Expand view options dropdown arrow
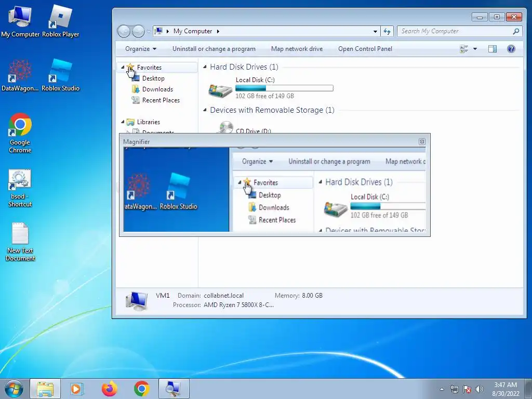Image resolution: width=532 pixels, height=399 pixels. coord(475,49)
